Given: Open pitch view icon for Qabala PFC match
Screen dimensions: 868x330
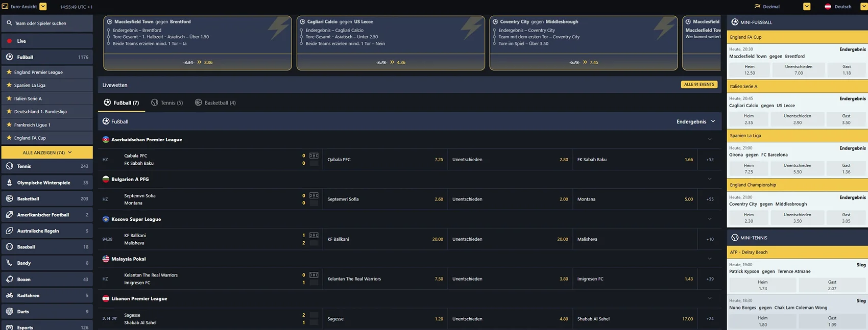Looking at the screenshot, I should [314, 156].
